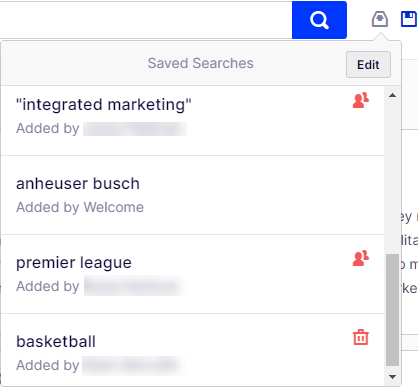Click the scrollbar up arrow
This screenshot has height=387, width=418.
[x=393, y=95]
